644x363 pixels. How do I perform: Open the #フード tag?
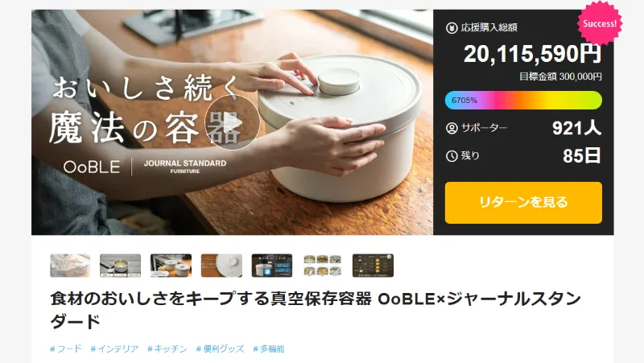click(x=66, y=349)
